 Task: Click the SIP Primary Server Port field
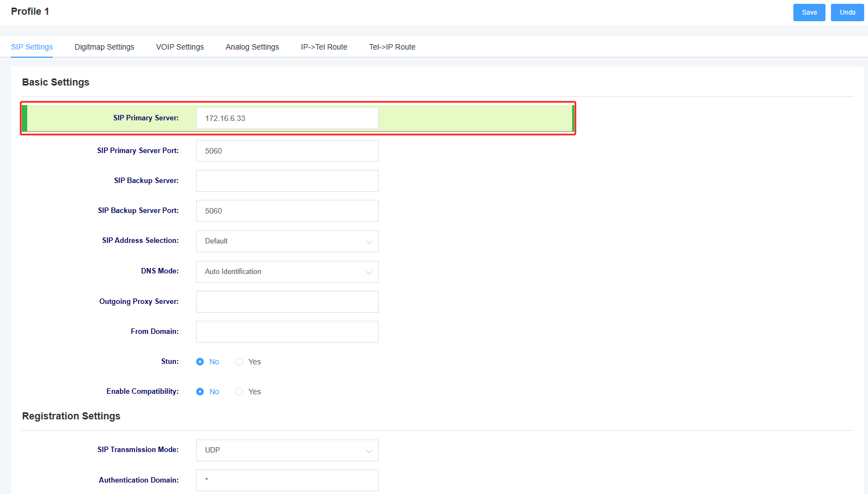287,151
